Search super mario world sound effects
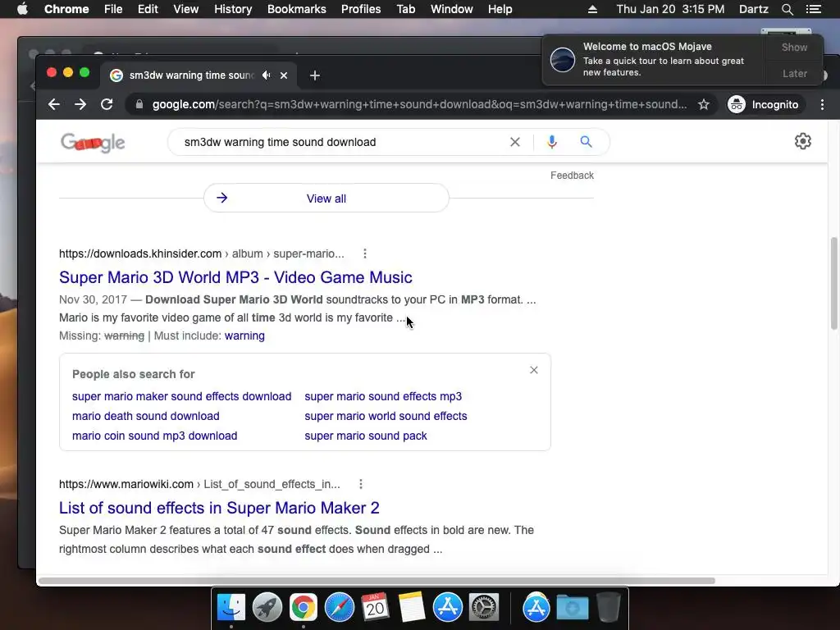 tap(386, 416)
